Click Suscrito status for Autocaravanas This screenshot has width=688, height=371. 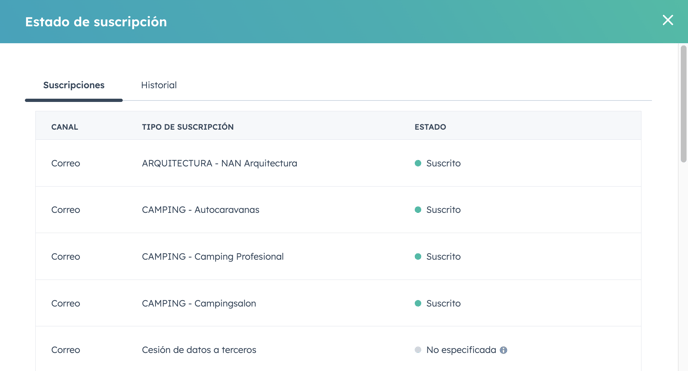(x=437, y=210)
